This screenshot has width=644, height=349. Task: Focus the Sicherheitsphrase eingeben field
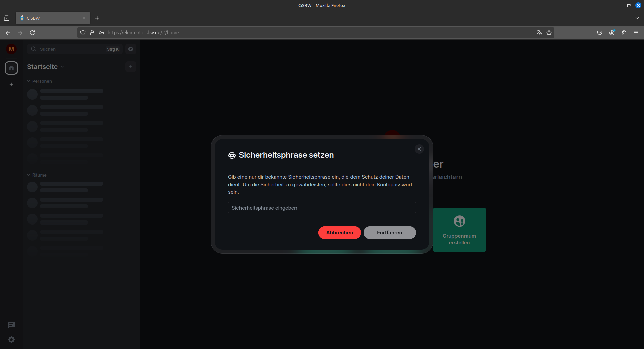point(322,208)
